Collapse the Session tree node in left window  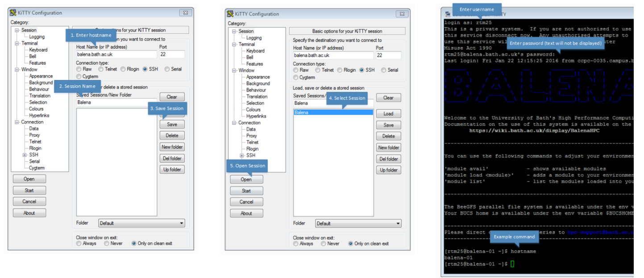click(x=17, y=30)
